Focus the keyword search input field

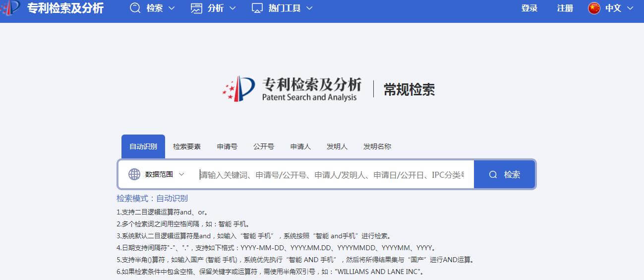pyautogui.click(x=332, y=174)
